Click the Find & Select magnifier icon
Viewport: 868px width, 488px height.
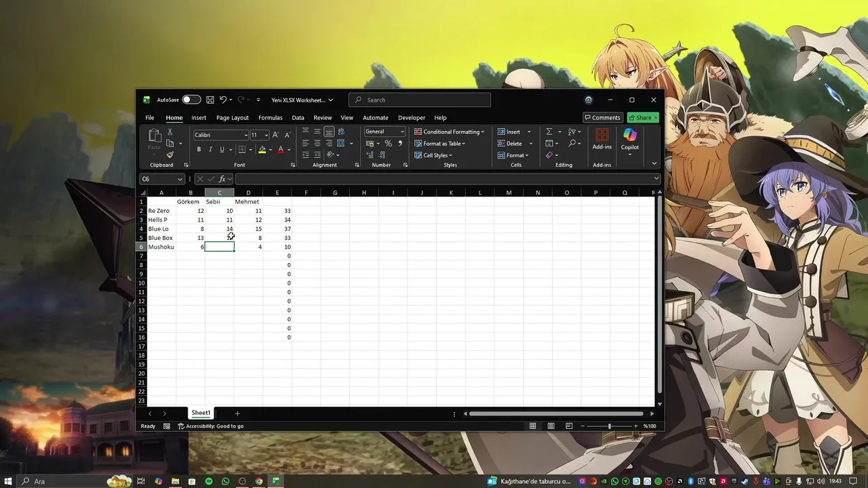click(572, 144)
